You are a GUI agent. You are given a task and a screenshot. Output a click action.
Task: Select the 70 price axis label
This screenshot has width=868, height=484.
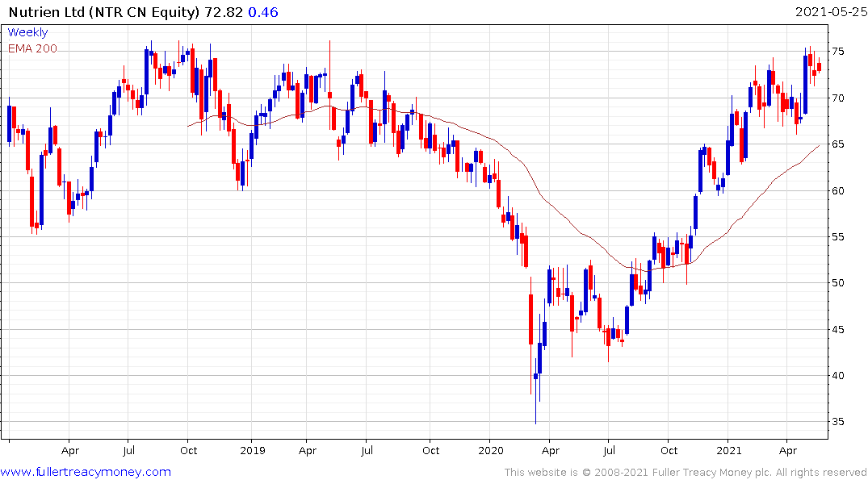(x=838, y=98)
